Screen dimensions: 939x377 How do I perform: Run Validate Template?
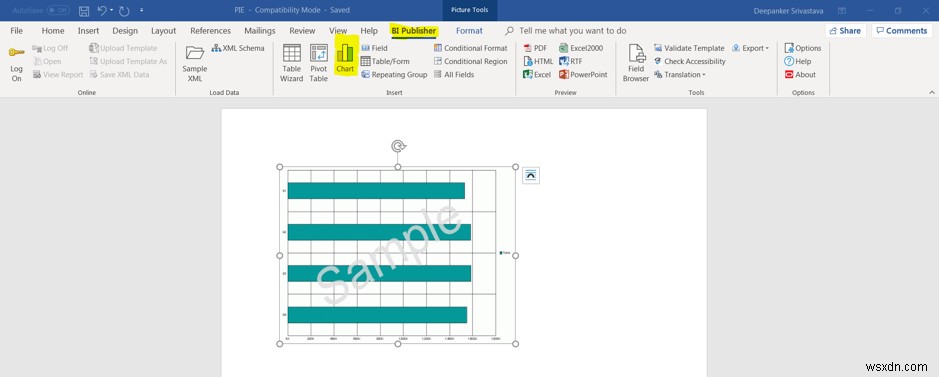point(689,48)
